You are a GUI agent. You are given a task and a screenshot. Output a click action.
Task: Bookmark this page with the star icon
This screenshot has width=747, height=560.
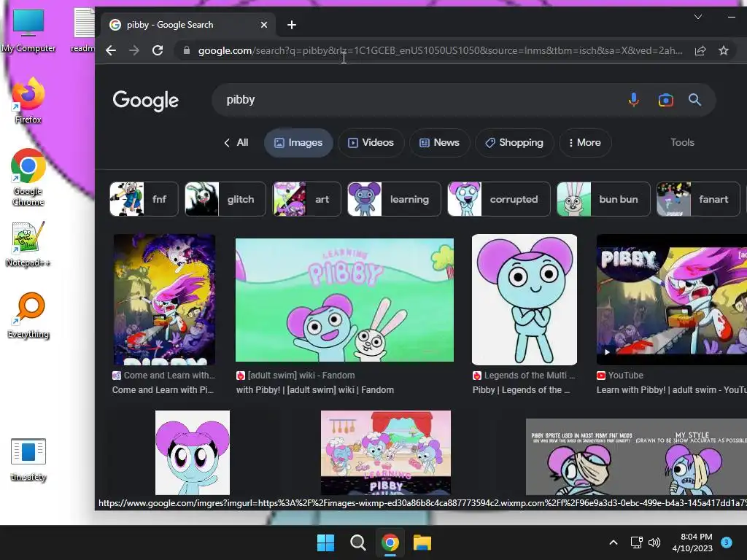click(724, 50)
